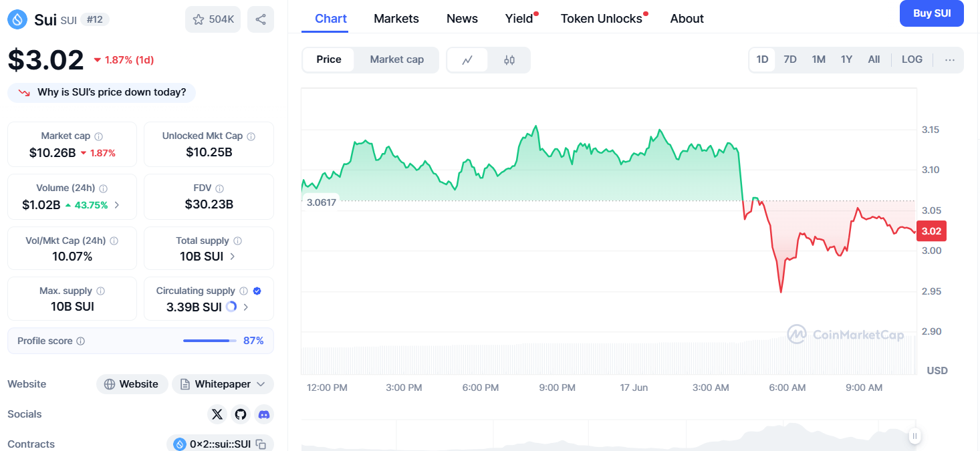Click the Profile score info icon

click(81, 341)
